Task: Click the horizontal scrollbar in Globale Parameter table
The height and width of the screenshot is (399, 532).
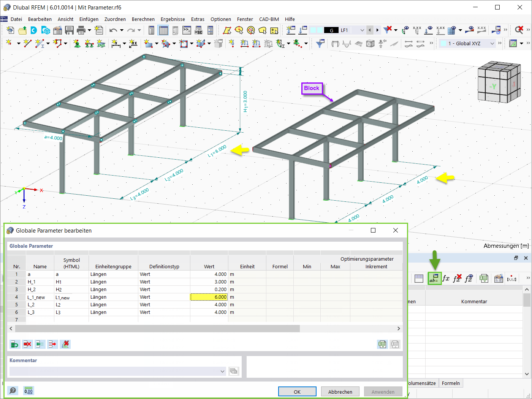Action: (157, 328)
